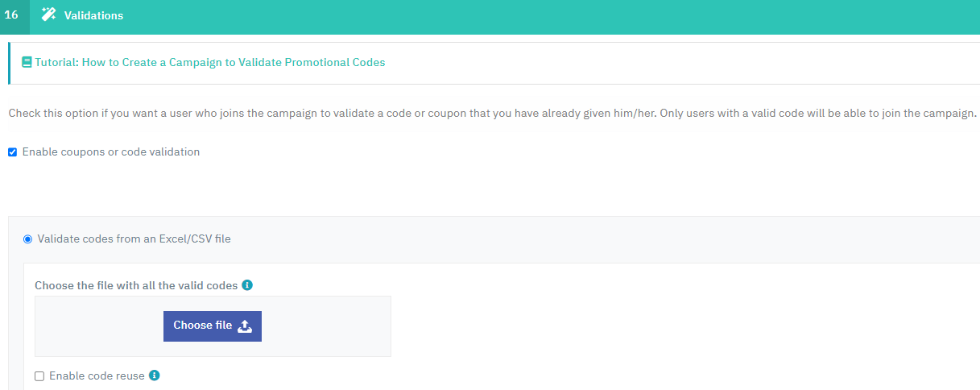The image size is (980, 390).
Task: Click the 'Enable coupons or code validation' label
Action: [111, 151]
